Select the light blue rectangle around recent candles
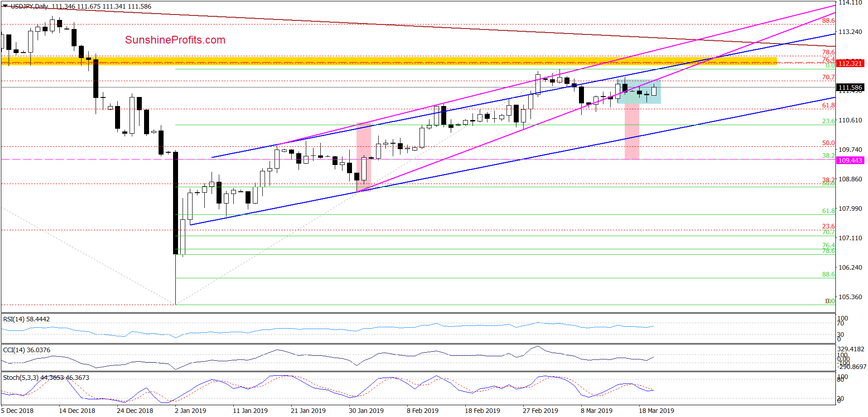868x417 pixels. click(x=639, y=92)
